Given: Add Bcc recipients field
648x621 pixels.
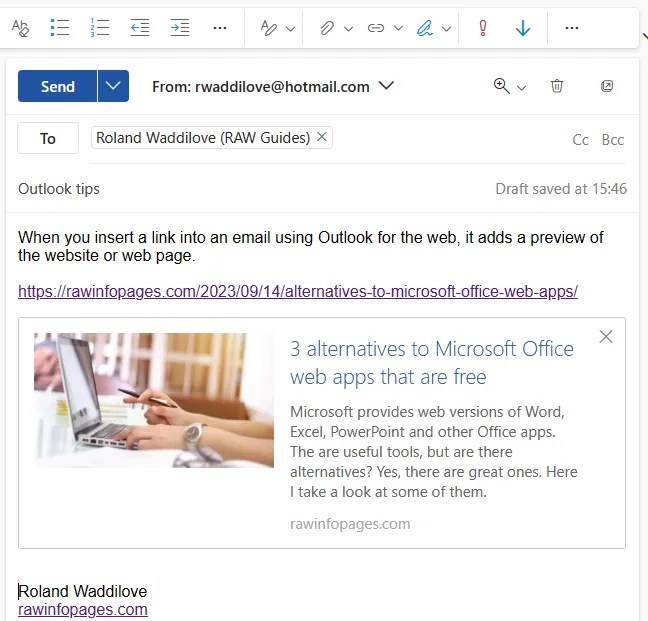Looking at the screenshot, I should click(x=612, y=140).
